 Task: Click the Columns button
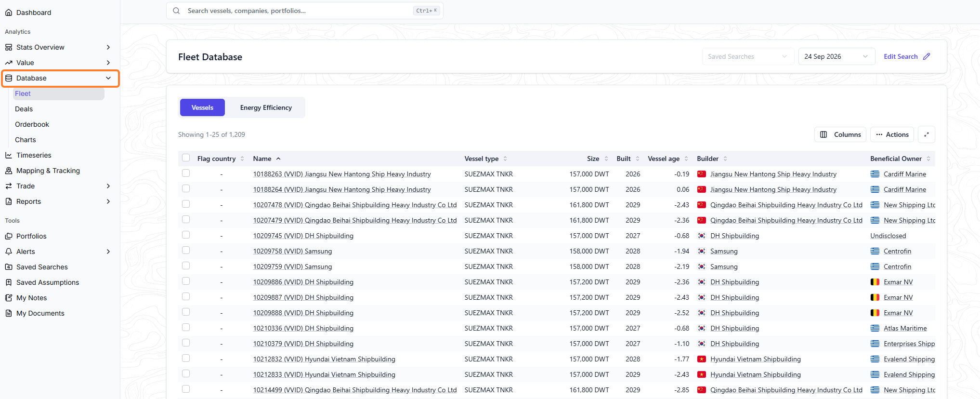click(x=840, y=134)
